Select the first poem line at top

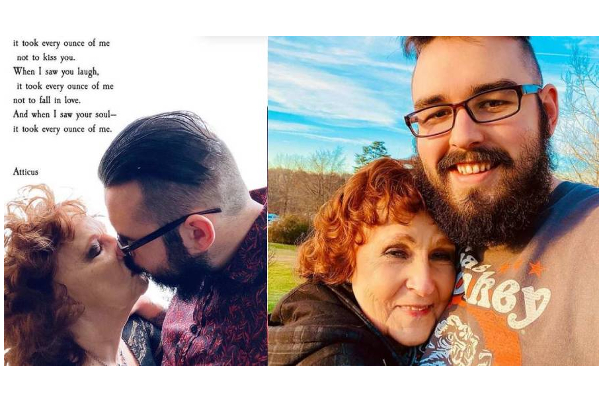61,43
